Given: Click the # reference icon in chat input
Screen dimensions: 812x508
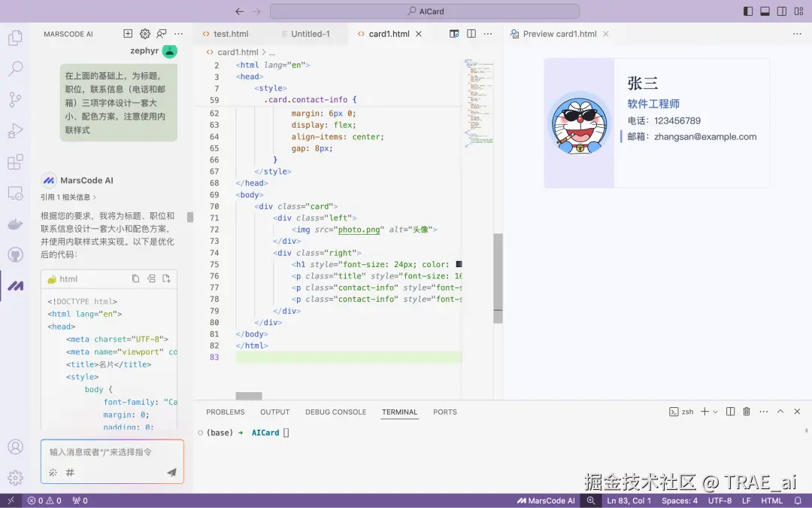Looking at the screenshot, I should 70,472.
